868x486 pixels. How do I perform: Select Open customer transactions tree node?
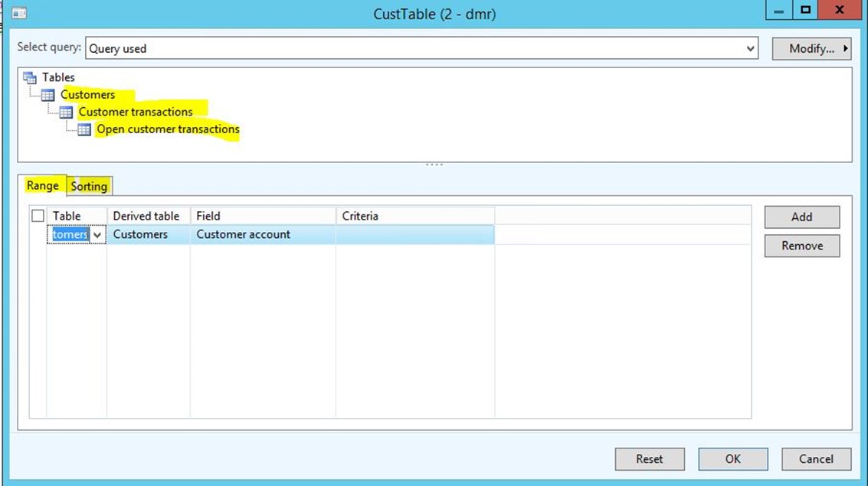tap(168, 129)
